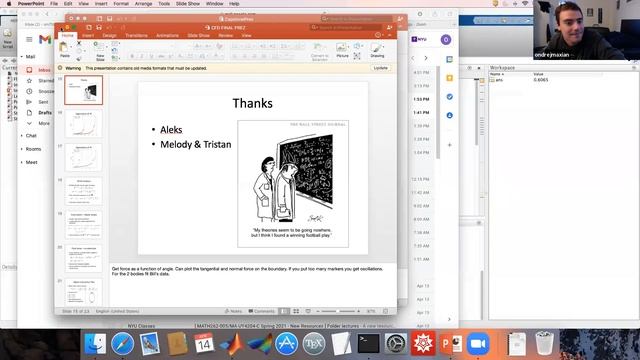Click the slide notes text area
Viewport: 640px width, 360px height.
point(253,285)
